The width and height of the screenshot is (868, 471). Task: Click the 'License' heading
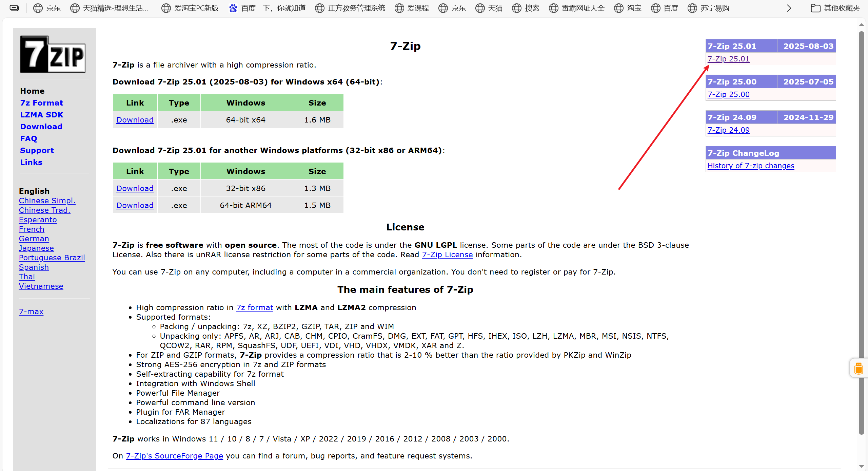pos(405,227)
